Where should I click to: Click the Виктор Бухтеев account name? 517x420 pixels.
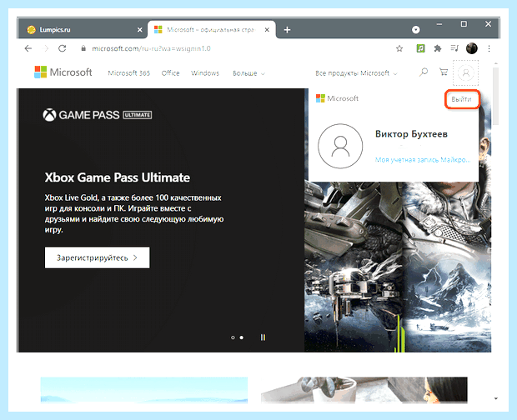pos(411,133)
